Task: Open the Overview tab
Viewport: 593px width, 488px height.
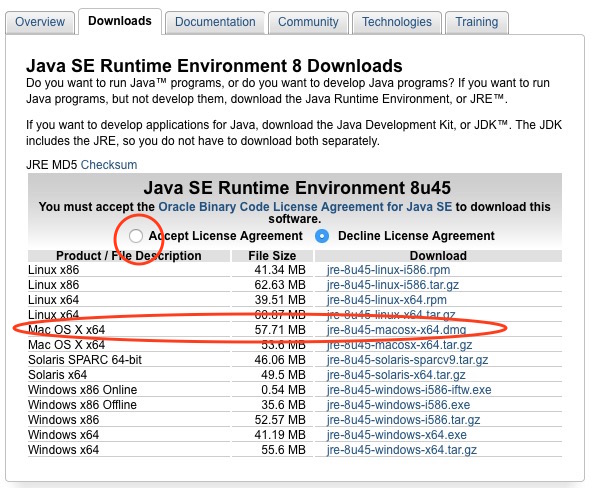Action: 40,22
